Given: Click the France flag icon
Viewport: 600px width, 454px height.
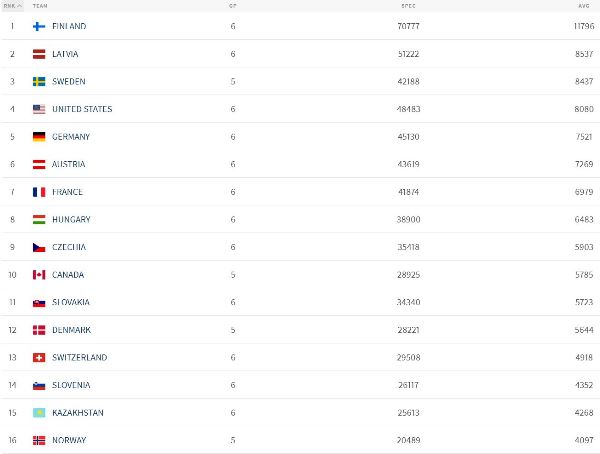Looking at the screenshot, I should (x=39, y=192).
